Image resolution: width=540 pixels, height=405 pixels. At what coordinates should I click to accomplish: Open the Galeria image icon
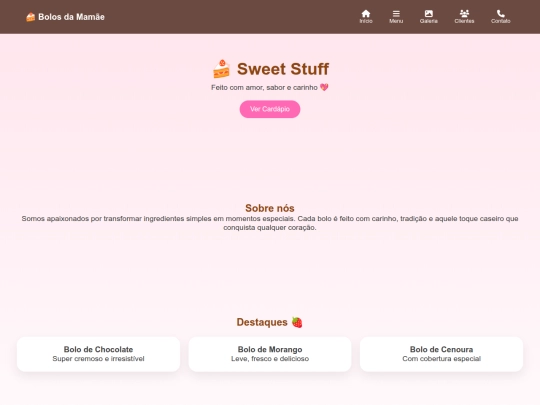click(x=428, y=14)
